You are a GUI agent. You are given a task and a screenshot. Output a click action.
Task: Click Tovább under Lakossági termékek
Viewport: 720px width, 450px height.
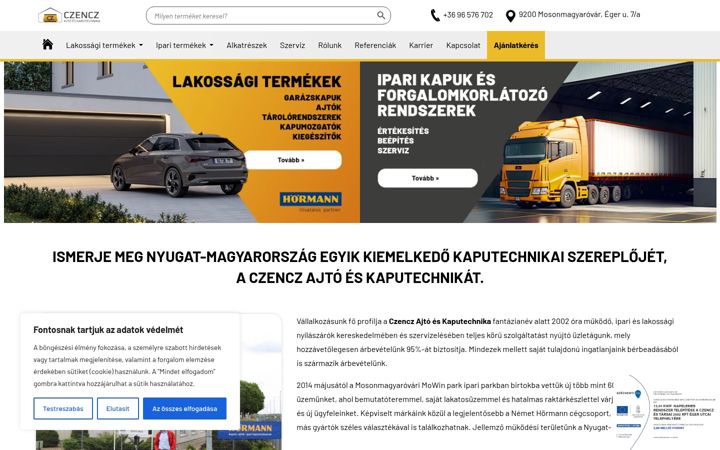point(292,160)
